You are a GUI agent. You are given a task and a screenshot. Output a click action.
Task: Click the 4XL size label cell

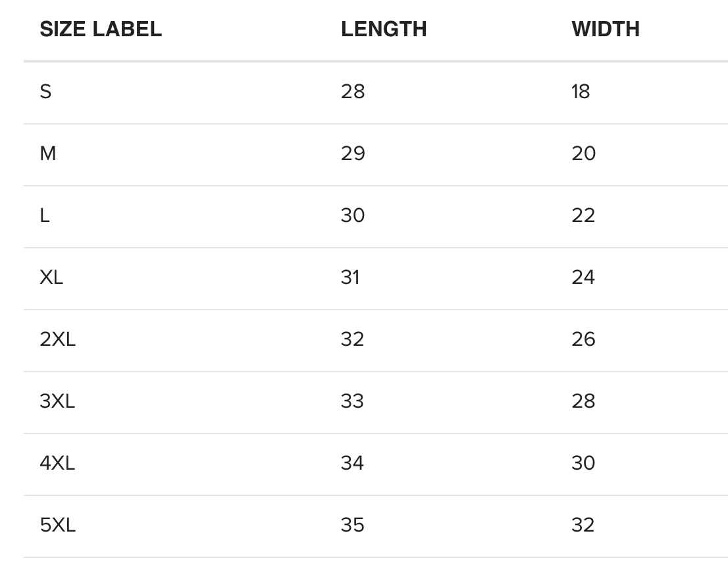coord(57,463)
